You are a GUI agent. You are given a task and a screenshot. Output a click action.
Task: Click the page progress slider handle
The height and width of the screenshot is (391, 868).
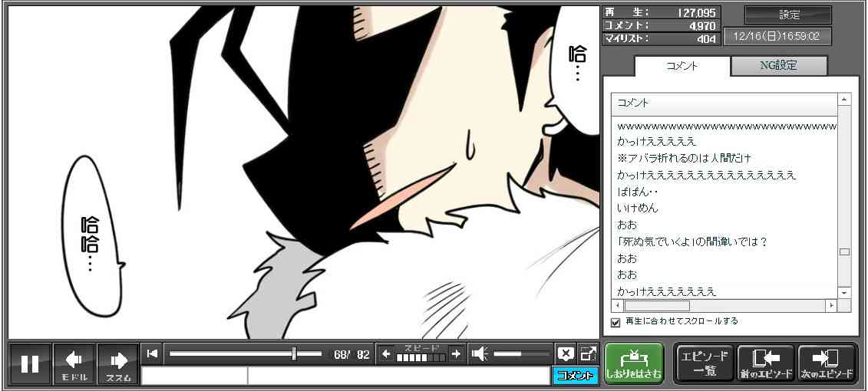294,353
